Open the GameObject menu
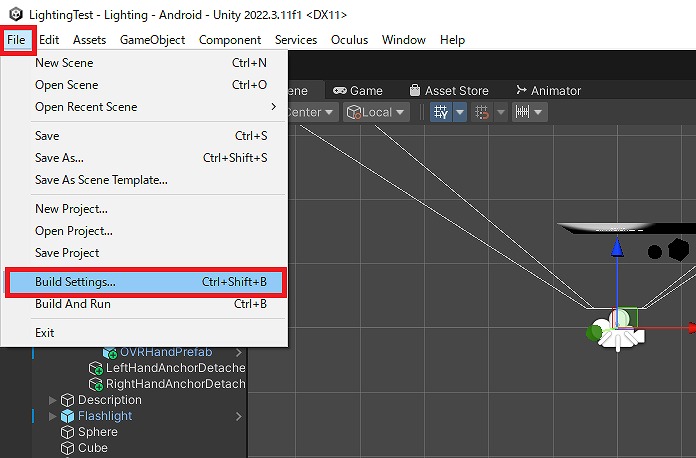This screenshot has height=458, width=696. pyautogui.click(x=152, y=40)
